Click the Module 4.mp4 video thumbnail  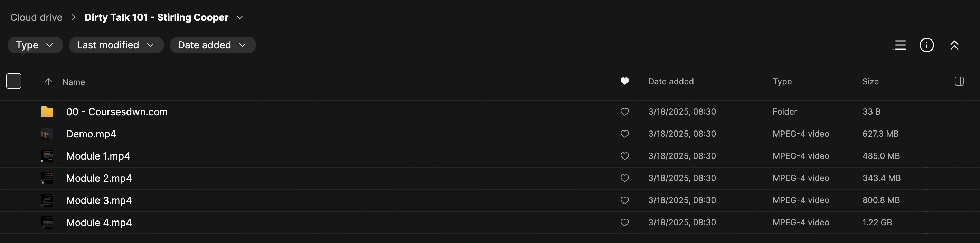click(47, 223)
